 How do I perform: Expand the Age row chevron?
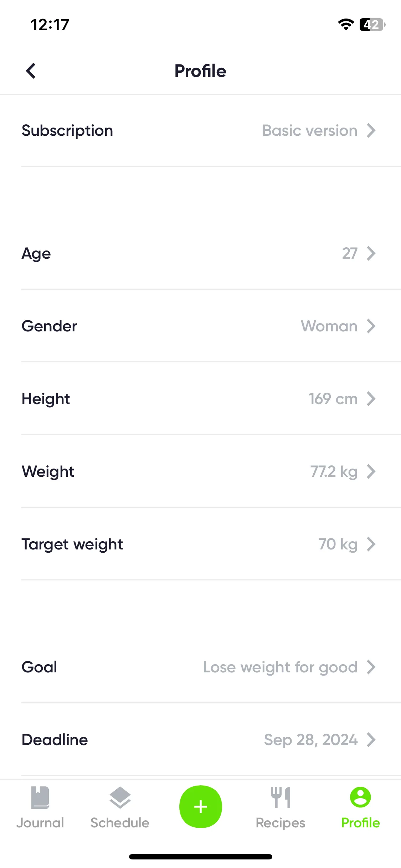click(x=371, y=253)
